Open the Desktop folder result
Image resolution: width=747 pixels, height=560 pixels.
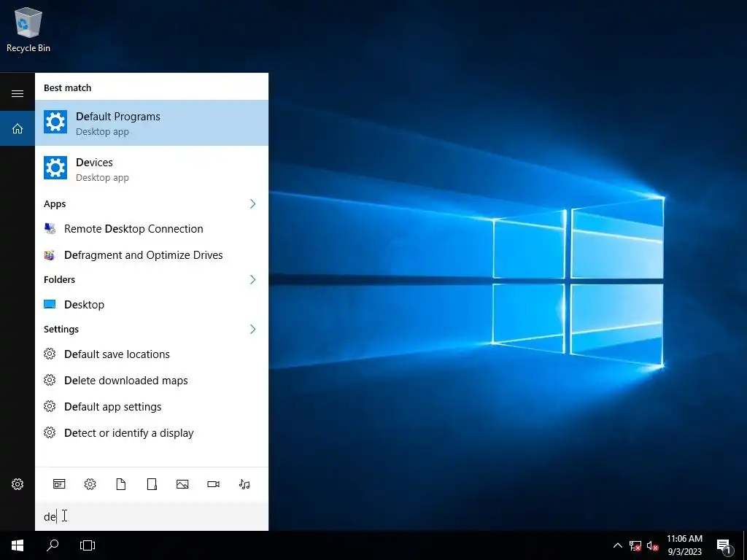click(152, 304)
